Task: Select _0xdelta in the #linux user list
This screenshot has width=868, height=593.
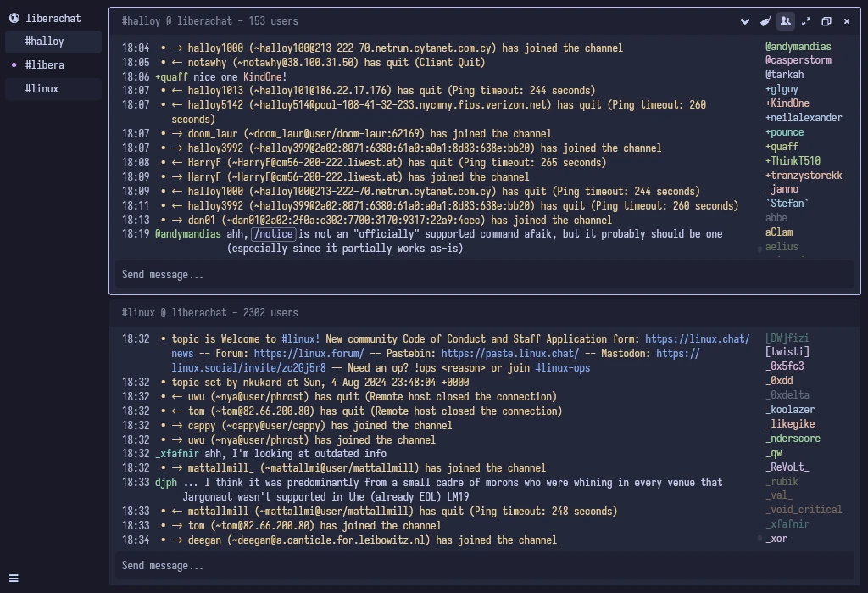Action: (787, 395)
